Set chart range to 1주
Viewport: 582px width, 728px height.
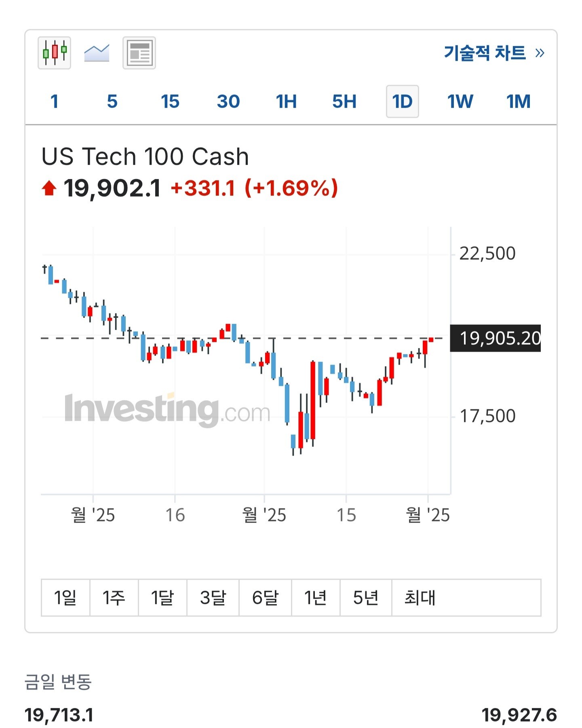click(114, 597)
